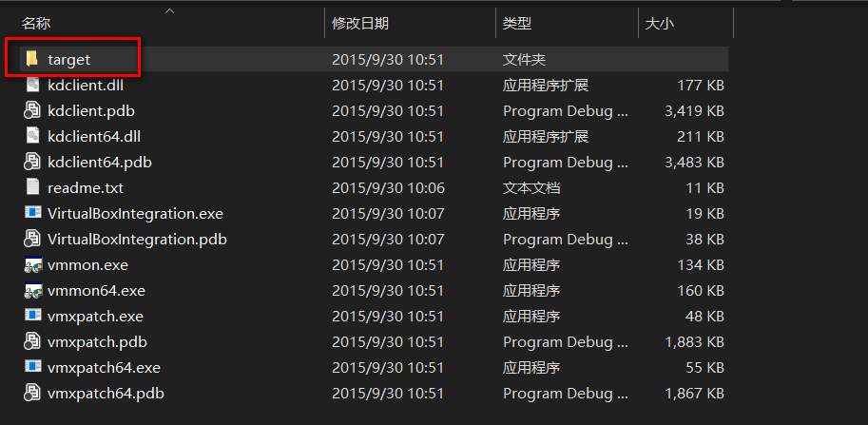
Task: Select the vmmon64.exe program icon
Action: [x=32, y=291]
